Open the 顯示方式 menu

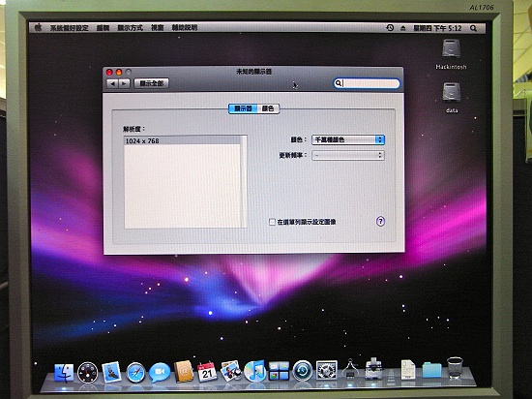[x=130, y=28]
